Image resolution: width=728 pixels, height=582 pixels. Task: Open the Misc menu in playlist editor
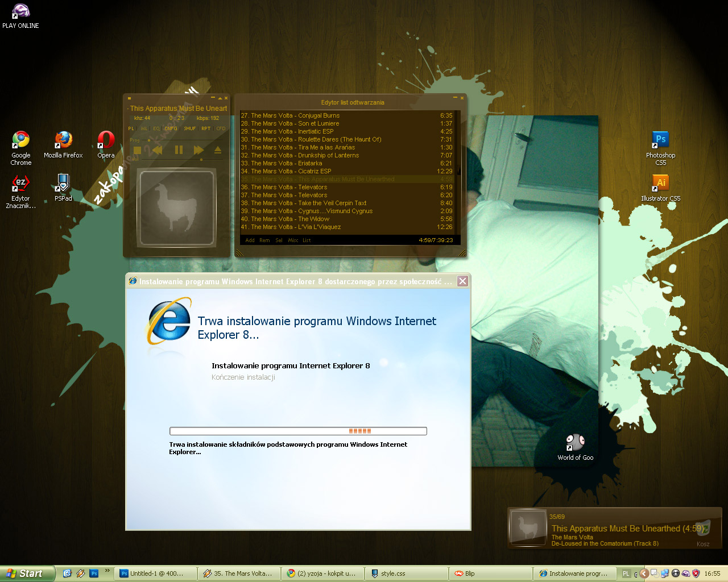point(293,240)
